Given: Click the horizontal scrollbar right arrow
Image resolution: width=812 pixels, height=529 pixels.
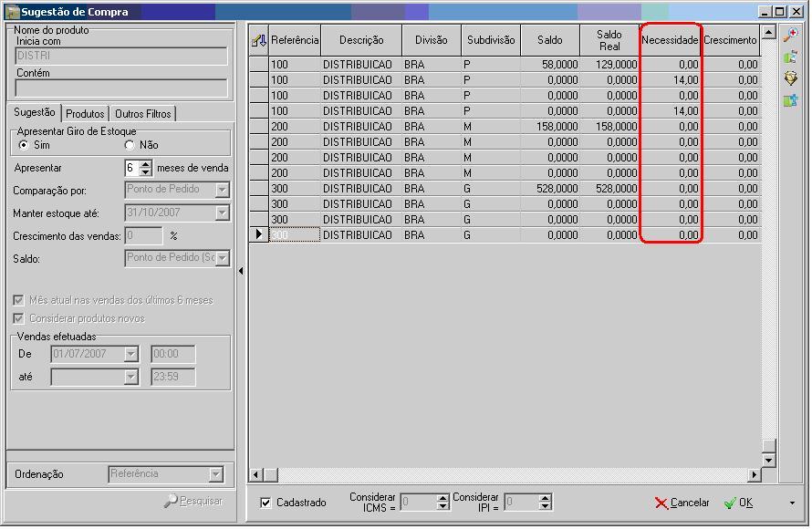Looking at the screenshot, I should click(x=754, y=475).
